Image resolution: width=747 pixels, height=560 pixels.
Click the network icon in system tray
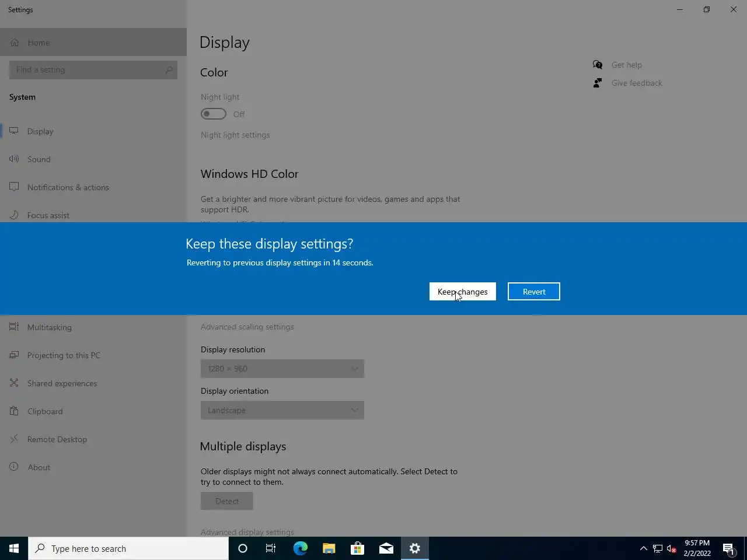tap(658, 548)
